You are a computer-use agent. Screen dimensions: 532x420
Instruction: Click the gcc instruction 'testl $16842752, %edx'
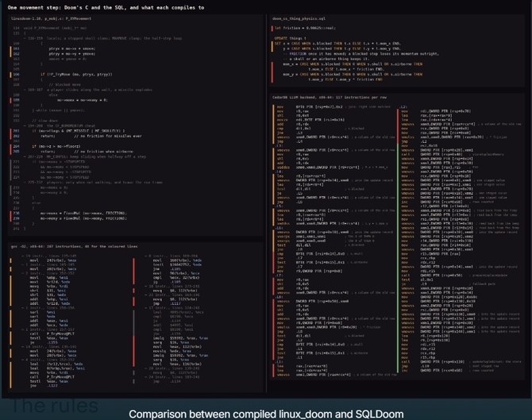tap(177, 264)
